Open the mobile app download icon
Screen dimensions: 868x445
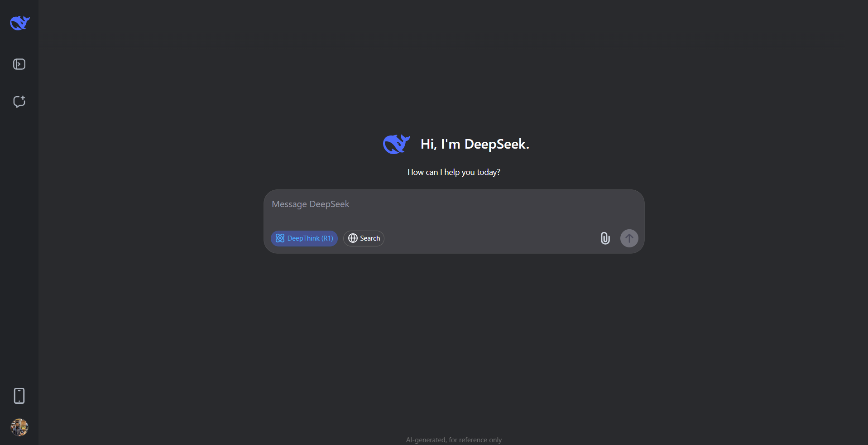(19, 396)
